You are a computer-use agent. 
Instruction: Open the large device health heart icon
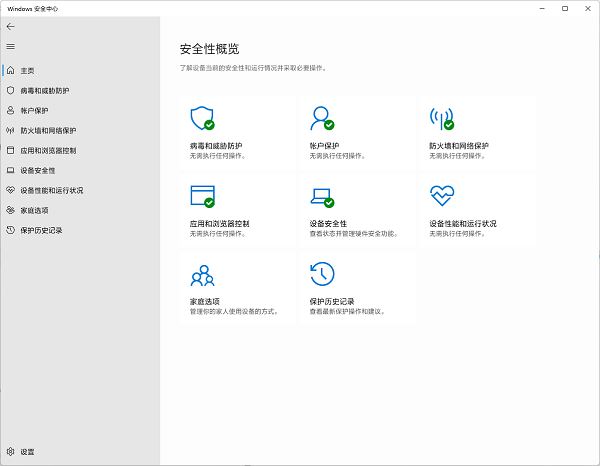(442, 196)
